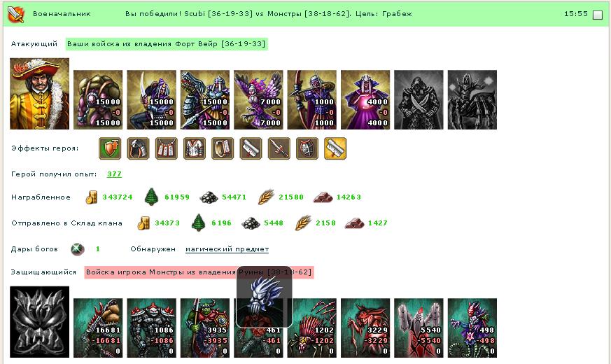Select the attacker hero portrait with red hat
The width and height of the screenshot is (611, 364).
39,94
